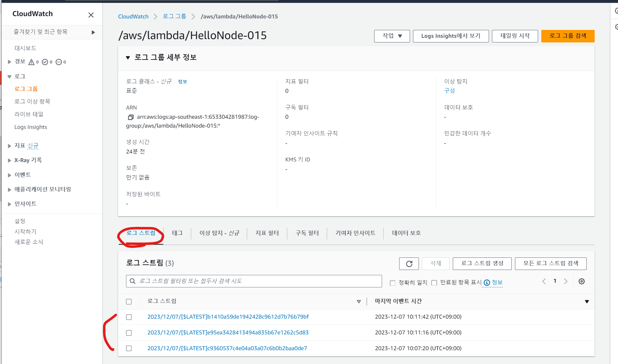The width and height of the screenshot is (618, 364).
Task: Click 정보 link next to 만료된 항목 표시
Action: 497,282
